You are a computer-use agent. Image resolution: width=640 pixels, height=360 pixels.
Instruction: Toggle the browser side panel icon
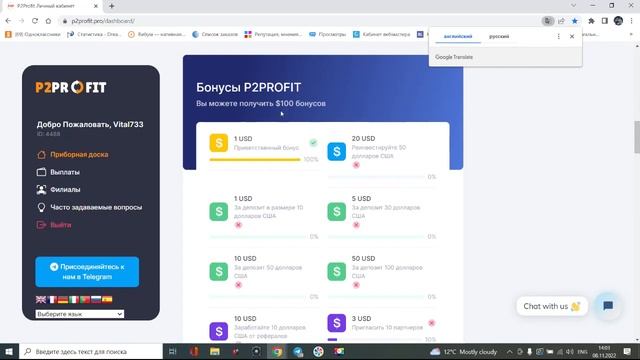click(604, 21)
